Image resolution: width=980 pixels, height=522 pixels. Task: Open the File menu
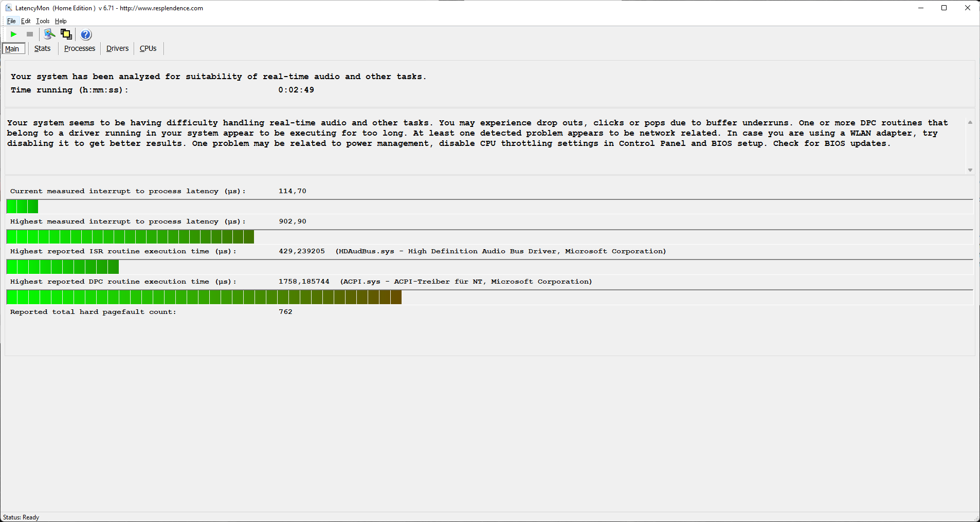click(x=11, y=21)
